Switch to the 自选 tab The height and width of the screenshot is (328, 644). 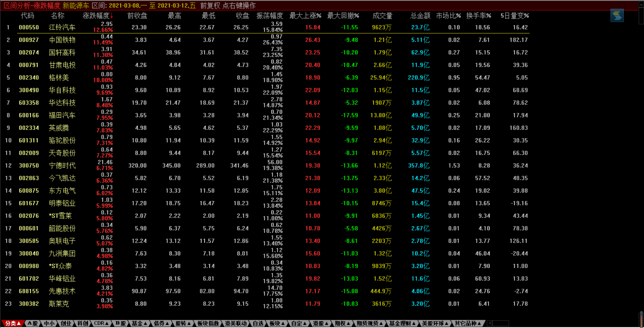pyautogui.click(x=258, y=323)
